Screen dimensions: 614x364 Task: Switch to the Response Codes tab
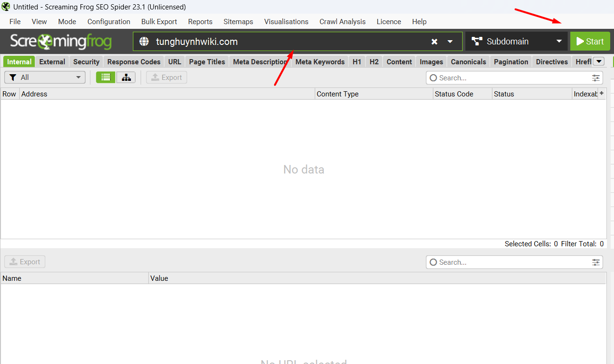[x=134, y=62]
